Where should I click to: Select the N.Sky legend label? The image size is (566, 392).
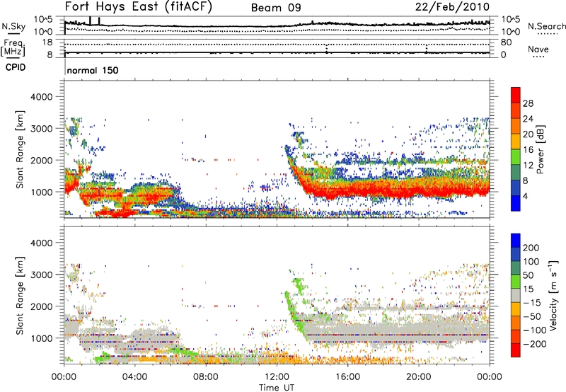point(13,26)
